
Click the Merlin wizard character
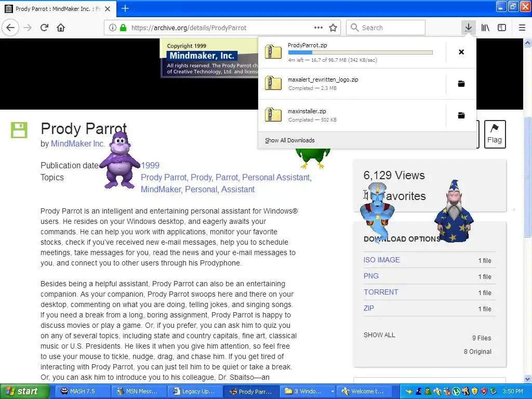454,212
